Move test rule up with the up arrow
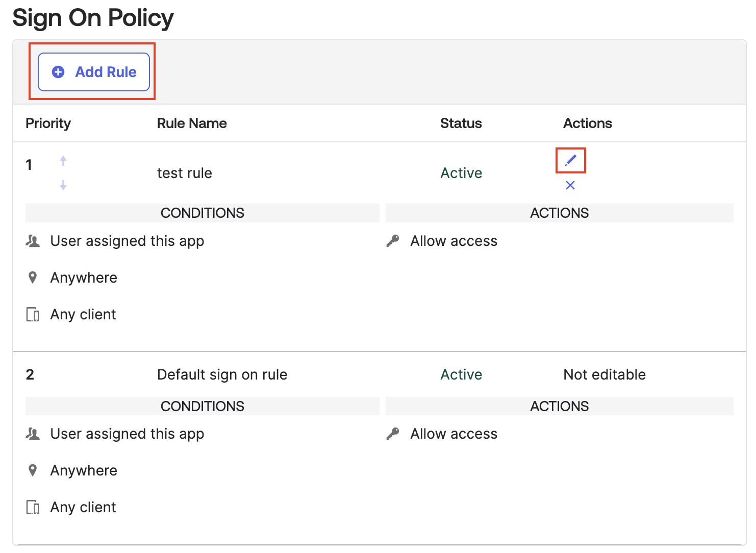The height and width of the screenshot is (553, 756). [x=63, y=161]
